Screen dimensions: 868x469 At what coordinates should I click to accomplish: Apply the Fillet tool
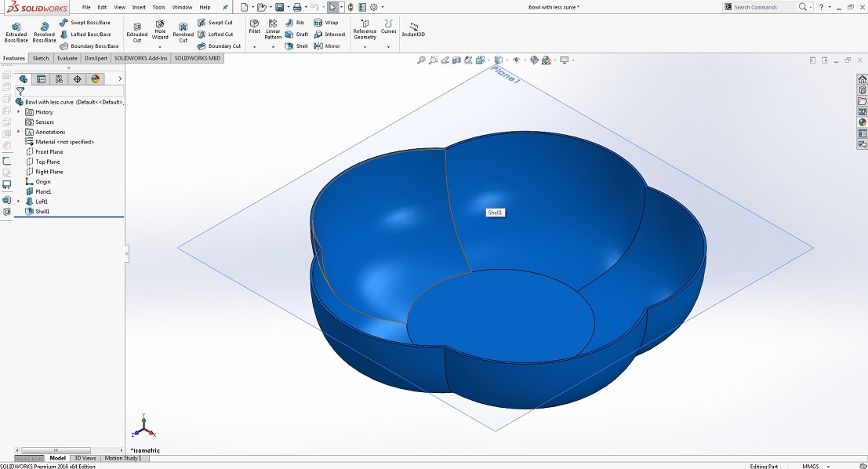[254, 27]
